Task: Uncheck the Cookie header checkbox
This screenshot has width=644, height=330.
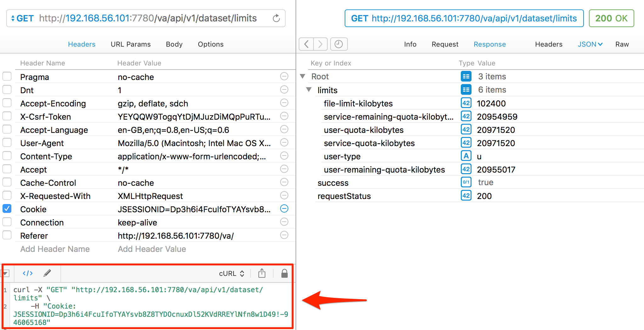Action: click(7, 209)
